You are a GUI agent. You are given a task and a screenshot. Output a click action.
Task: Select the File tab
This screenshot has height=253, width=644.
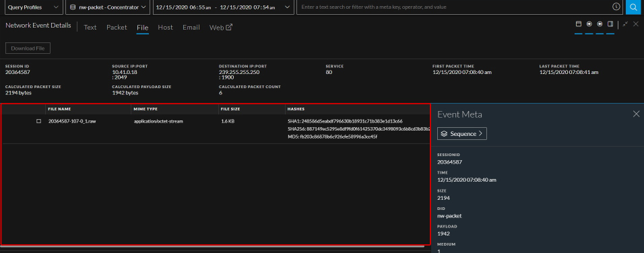coord(143,28)
